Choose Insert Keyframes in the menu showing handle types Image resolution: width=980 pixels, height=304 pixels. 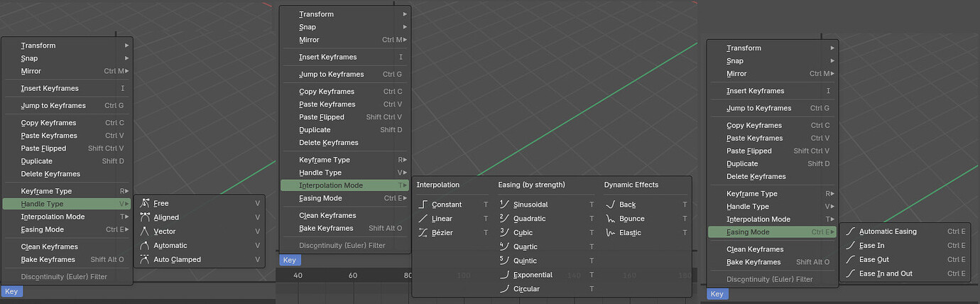[x=67, y=88]
